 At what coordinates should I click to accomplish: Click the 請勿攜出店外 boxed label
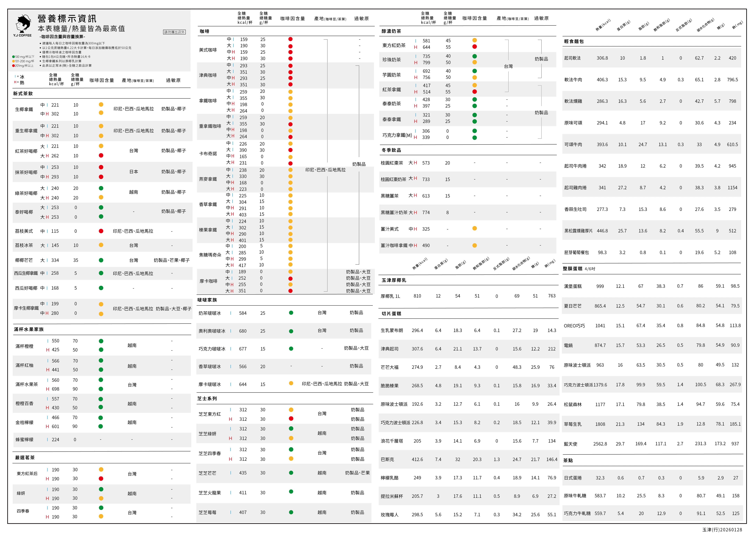coord(174,32)
